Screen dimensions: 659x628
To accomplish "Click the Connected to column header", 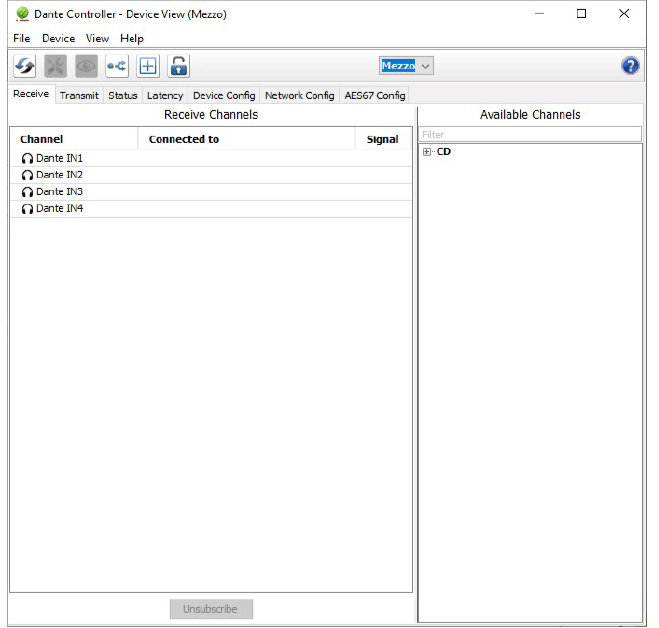I will coord(246,139).
